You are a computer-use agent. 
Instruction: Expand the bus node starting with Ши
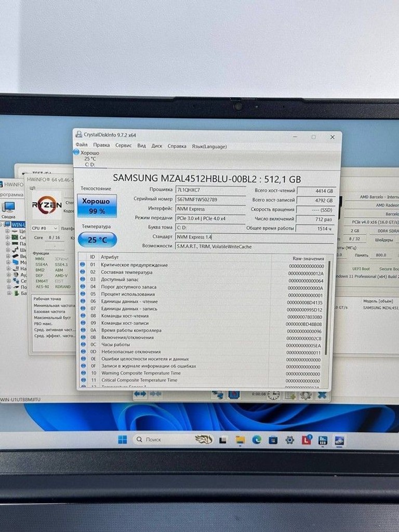8,249
